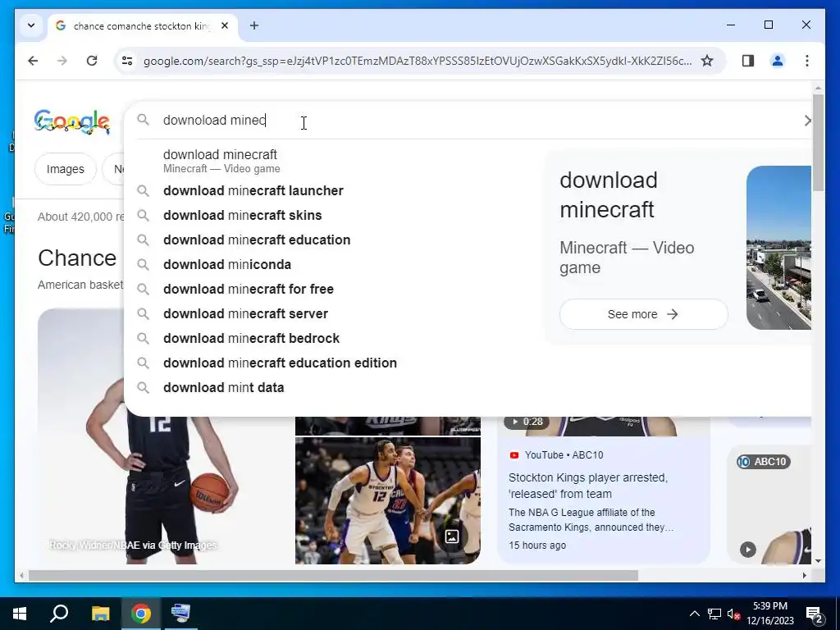Pick 'download minecraft server' suggestion
The image size is (840, 630).
coord(335,314)
